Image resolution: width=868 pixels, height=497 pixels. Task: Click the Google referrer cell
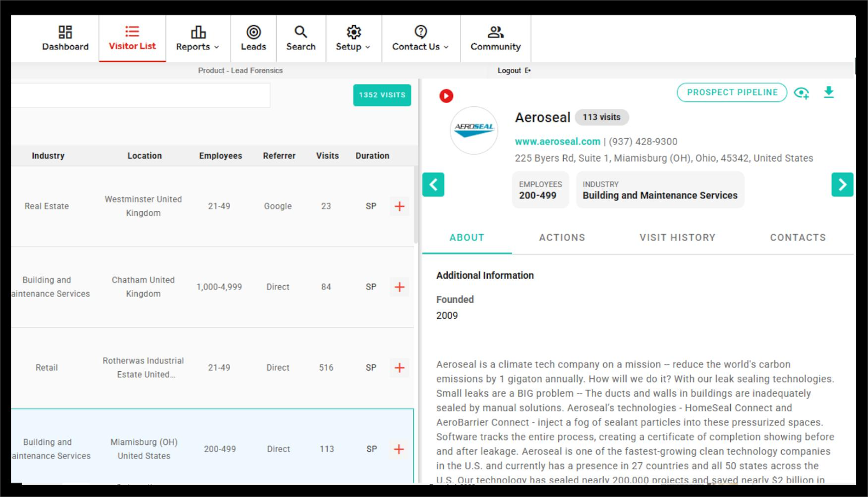pos(278,206)
